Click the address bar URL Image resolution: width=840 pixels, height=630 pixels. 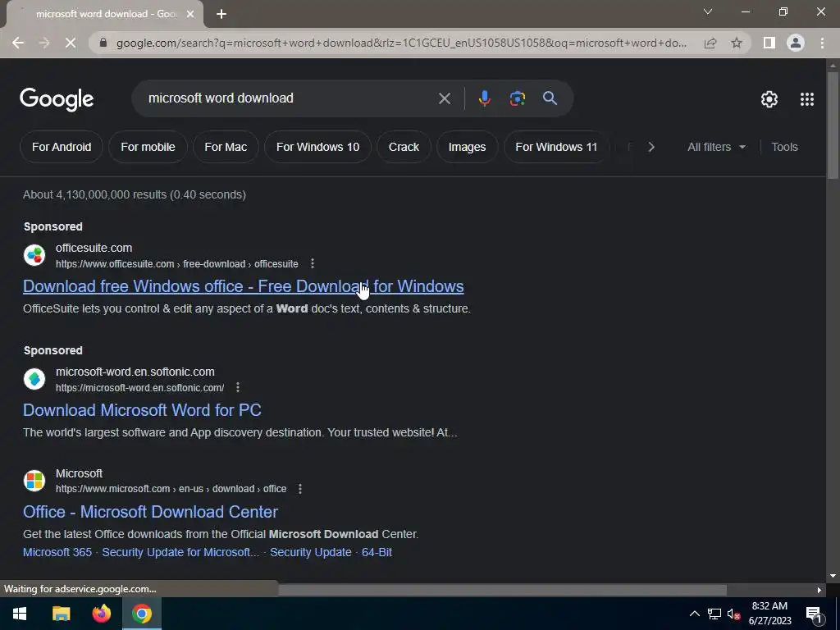point(401,43)
